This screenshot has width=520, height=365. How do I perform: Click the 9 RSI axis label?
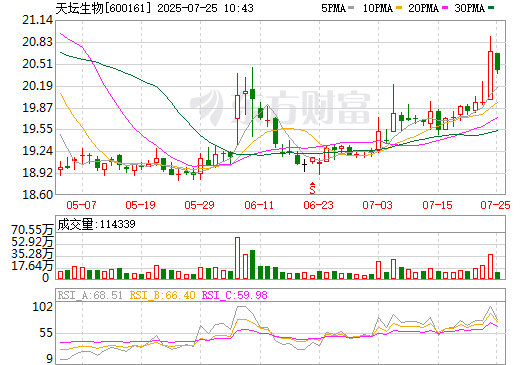(50, 359)
